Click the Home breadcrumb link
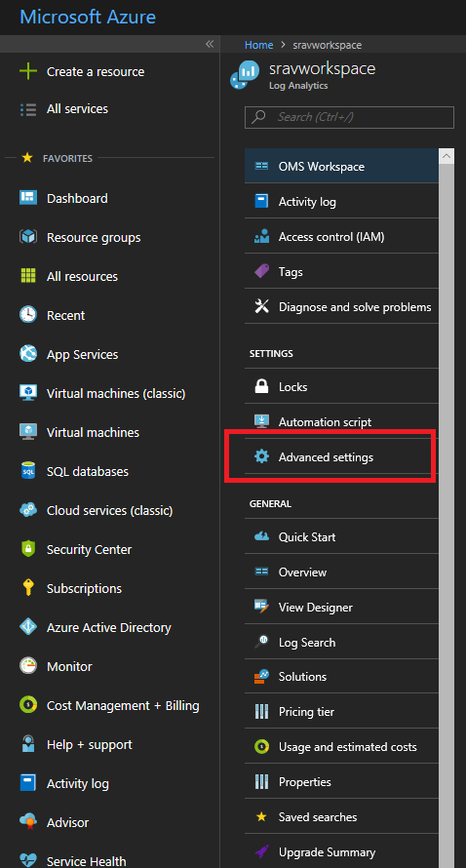 [x=259, y=45]
